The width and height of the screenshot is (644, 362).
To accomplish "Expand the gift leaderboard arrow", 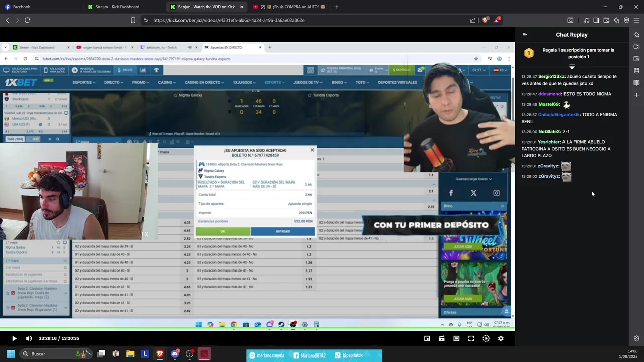I will tap(572, 66).
